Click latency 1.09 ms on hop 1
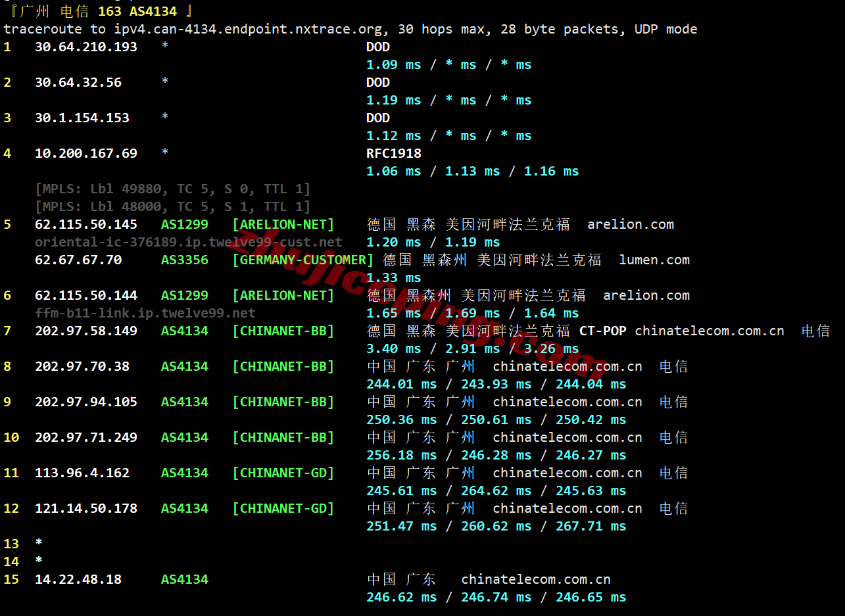Viewport: 845px width, 616px height. [394, 64]
